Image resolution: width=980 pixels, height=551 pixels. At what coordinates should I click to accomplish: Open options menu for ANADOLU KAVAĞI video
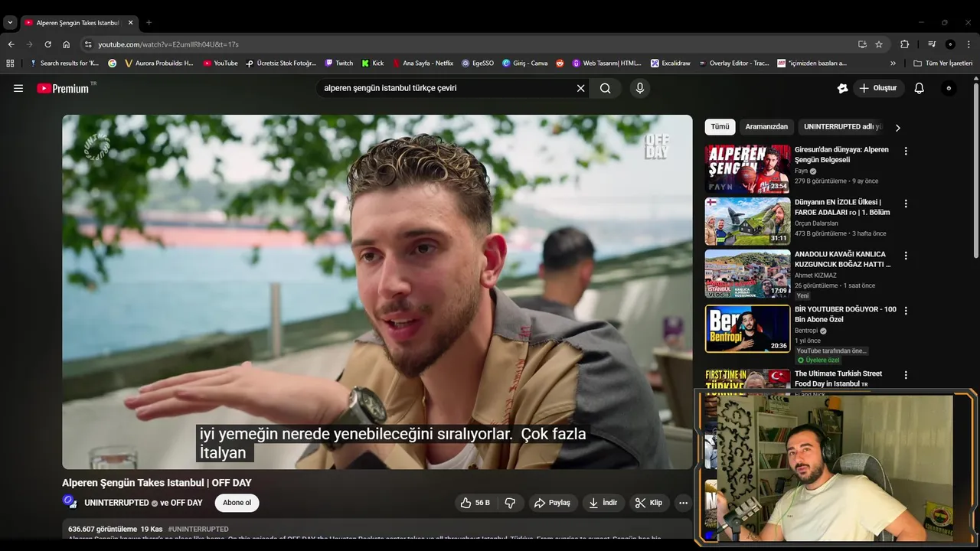coord(906,256)
